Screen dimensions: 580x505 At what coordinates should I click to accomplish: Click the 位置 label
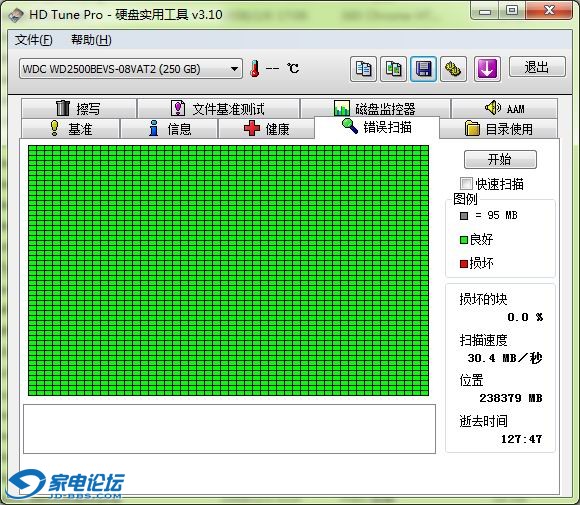pos(471,380)
